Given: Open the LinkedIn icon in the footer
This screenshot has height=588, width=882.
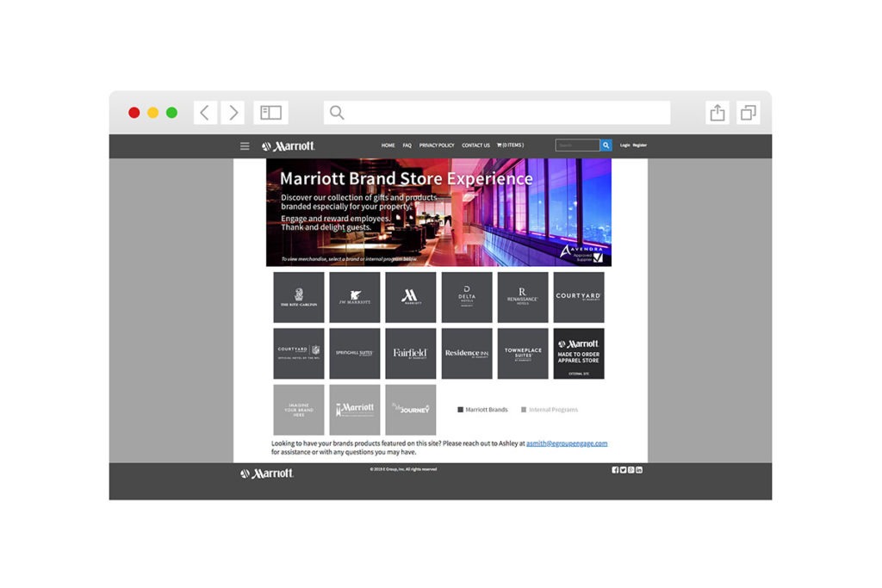Looking at the screenshot, I should 639,470.
